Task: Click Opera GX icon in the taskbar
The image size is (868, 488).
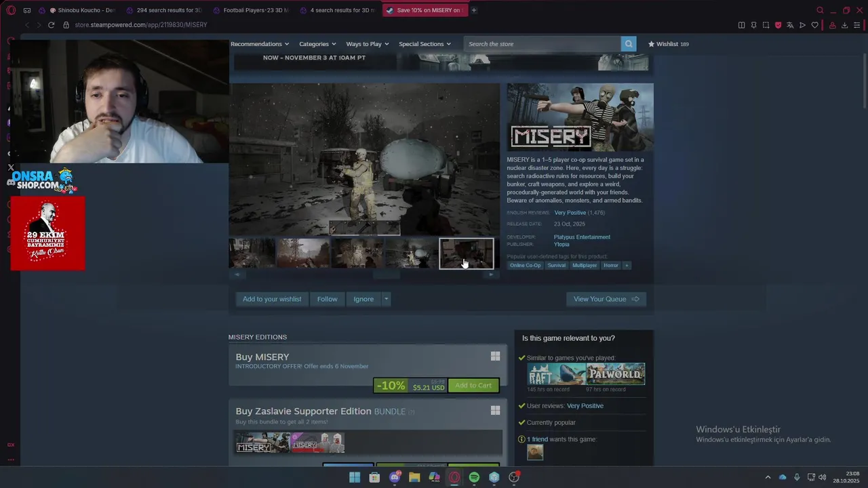Action: point(454,477)
